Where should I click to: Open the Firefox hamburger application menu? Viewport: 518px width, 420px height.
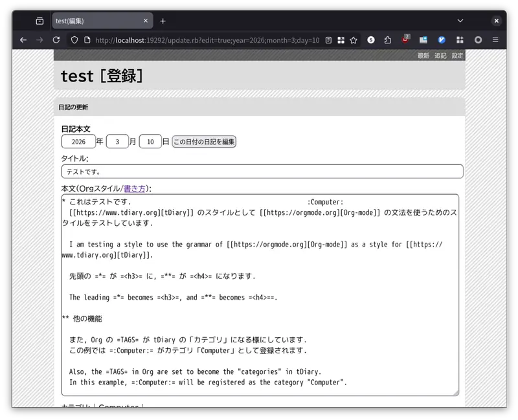496,40
